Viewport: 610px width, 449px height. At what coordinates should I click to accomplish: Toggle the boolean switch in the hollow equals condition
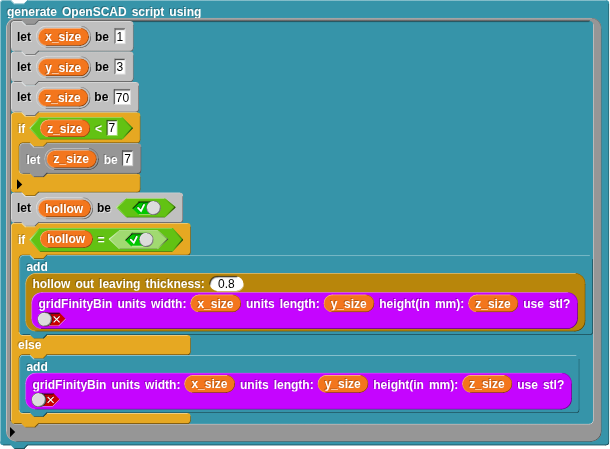tap(138, 240)
